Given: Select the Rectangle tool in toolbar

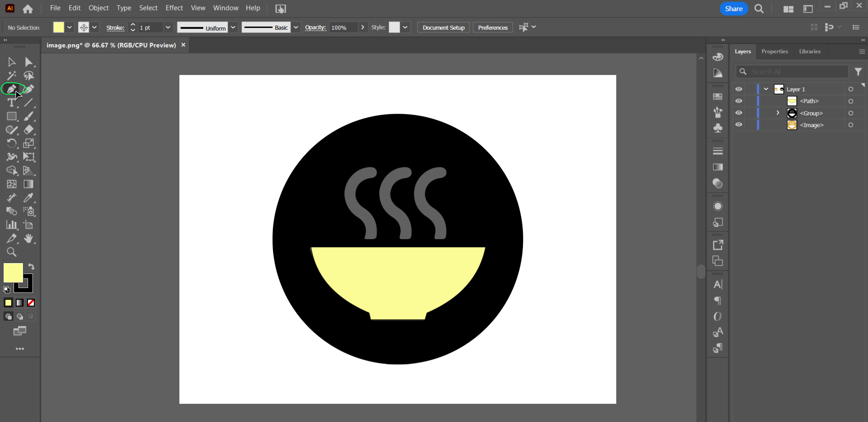Looking at the screenshot, I should pos(12,116).
